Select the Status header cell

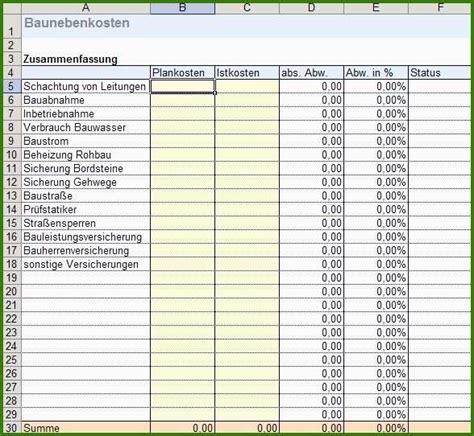tap(440, 73)
